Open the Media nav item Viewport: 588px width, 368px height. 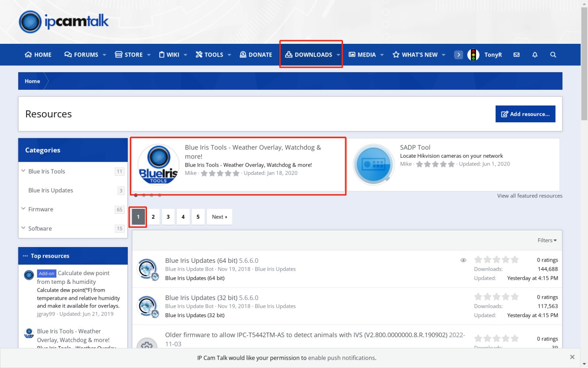(x=362, y=55)
